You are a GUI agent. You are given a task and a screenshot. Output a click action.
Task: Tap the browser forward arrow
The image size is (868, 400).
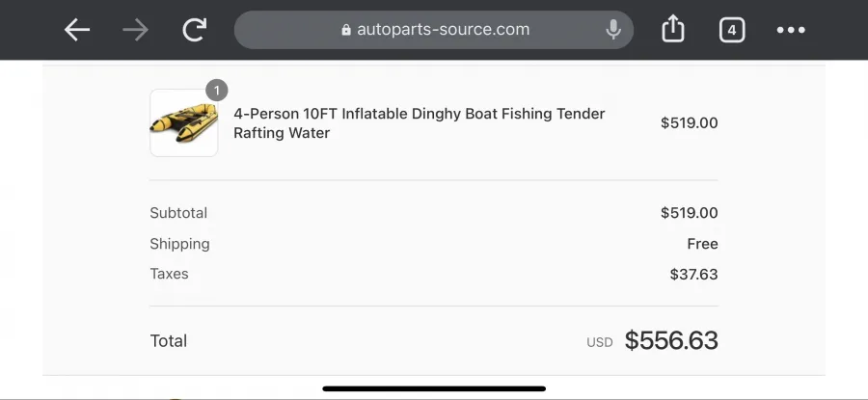coord(136,30)
